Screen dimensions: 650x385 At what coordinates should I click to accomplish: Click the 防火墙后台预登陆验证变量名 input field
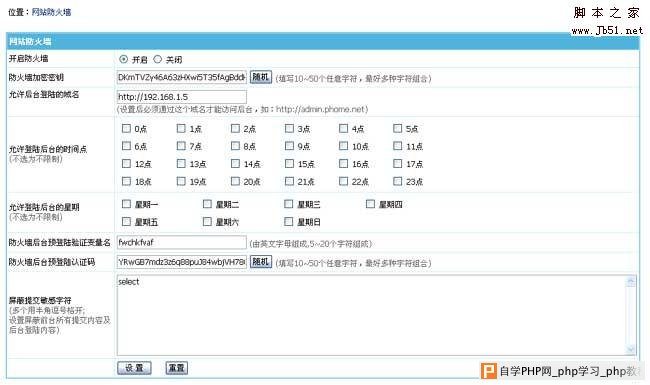coord(182,242)
